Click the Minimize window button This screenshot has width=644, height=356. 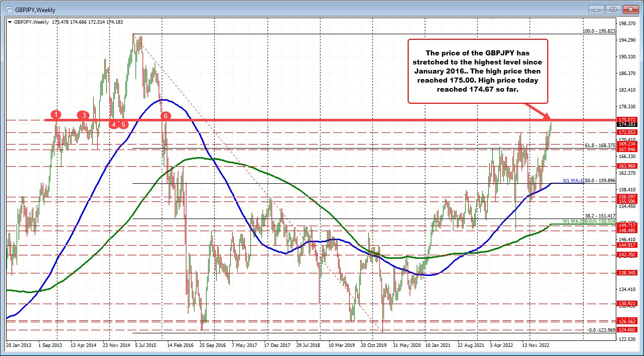596,9
